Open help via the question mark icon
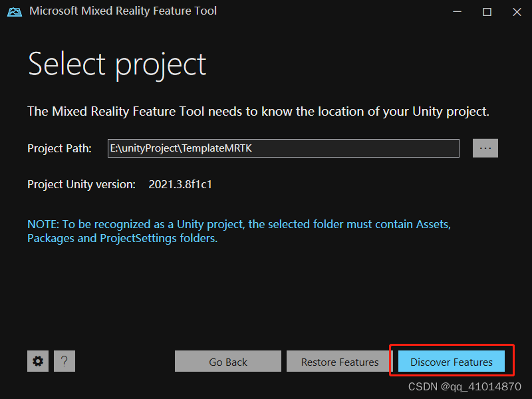532x399 pixels. pyautogui.click(x=65, y=361)
